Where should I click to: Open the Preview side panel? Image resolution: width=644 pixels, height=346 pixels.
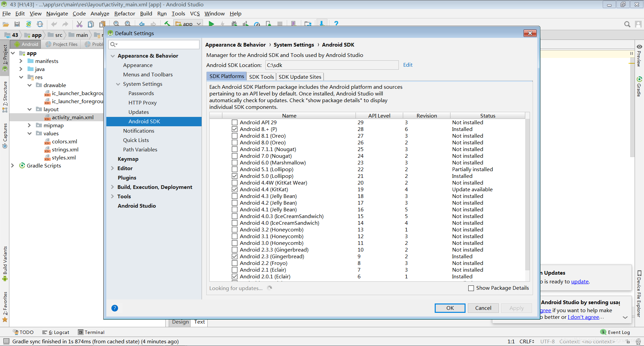coord(639,56)
